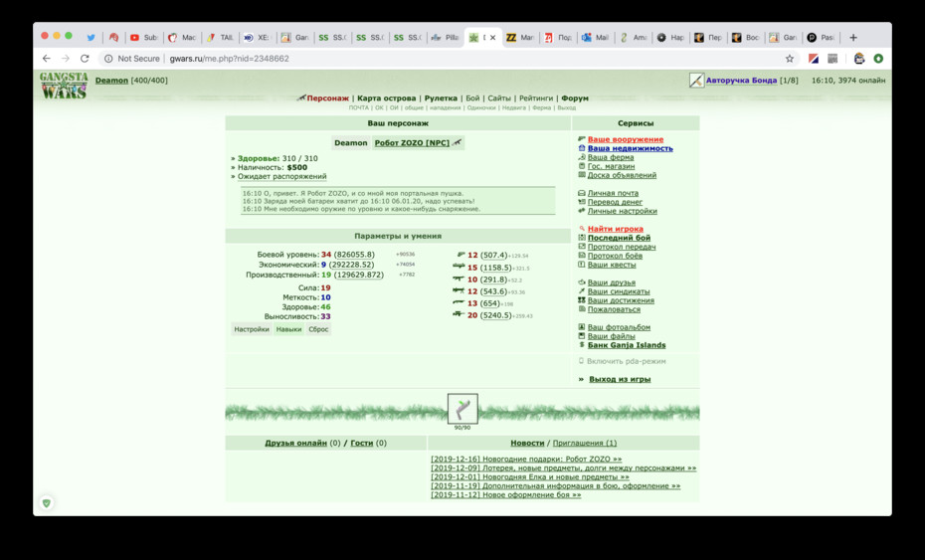Open Ваше вооружение

pyautogui.click(x=626, y=139)
